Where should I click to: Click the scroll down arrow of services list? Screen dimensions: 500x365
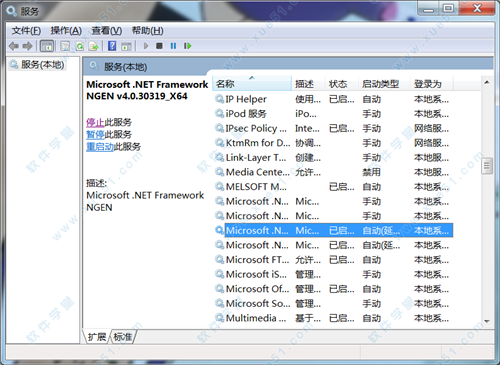(x=487, y=321)
